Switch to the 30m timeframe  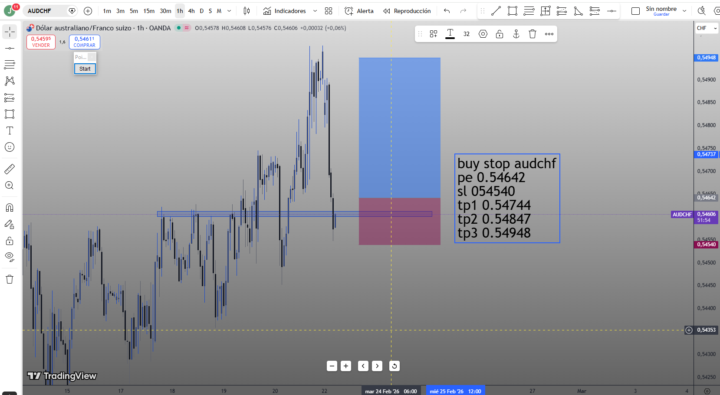[165, 11]
